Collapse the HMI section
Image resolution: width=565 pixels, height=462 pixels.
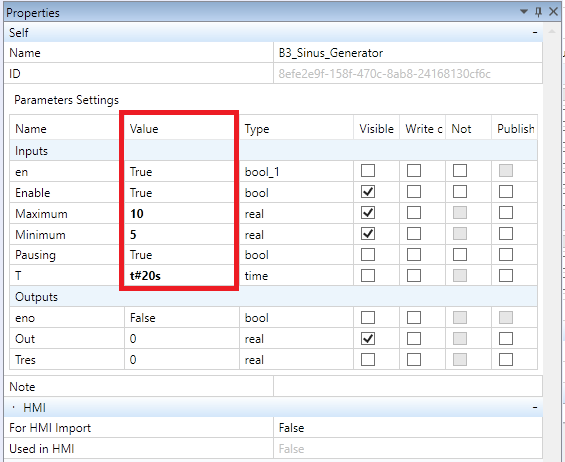(x=535, y=408)
